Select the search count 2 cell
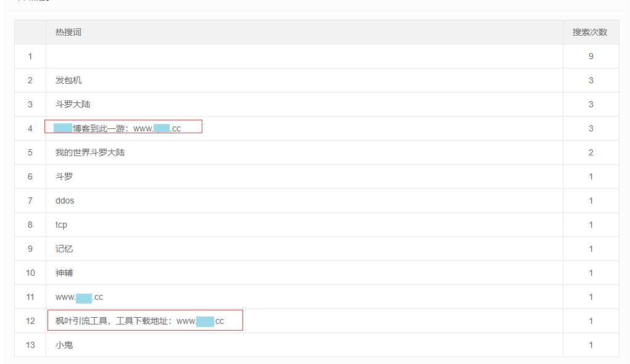The width and height of the screenshot is (630, 364). 591,152
